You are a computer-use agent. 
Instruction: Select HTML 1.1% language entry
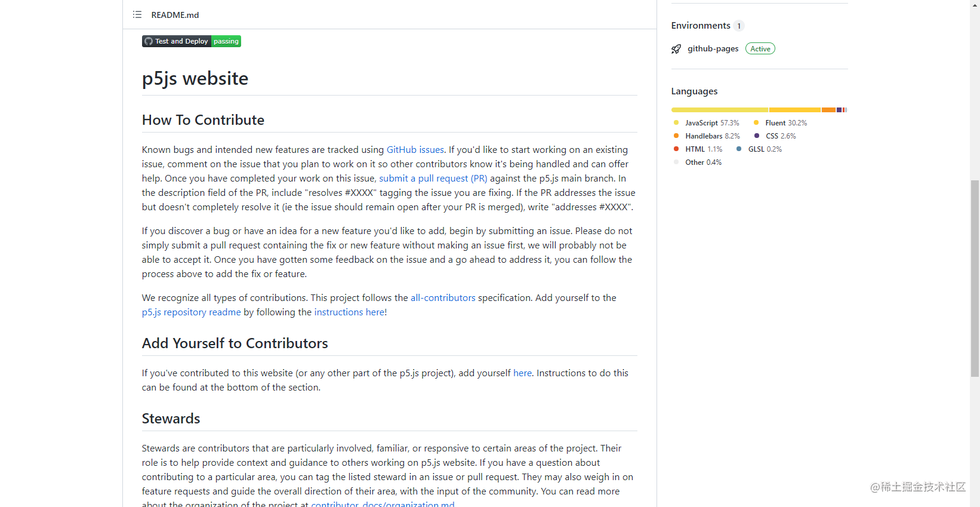pos(698,149)
